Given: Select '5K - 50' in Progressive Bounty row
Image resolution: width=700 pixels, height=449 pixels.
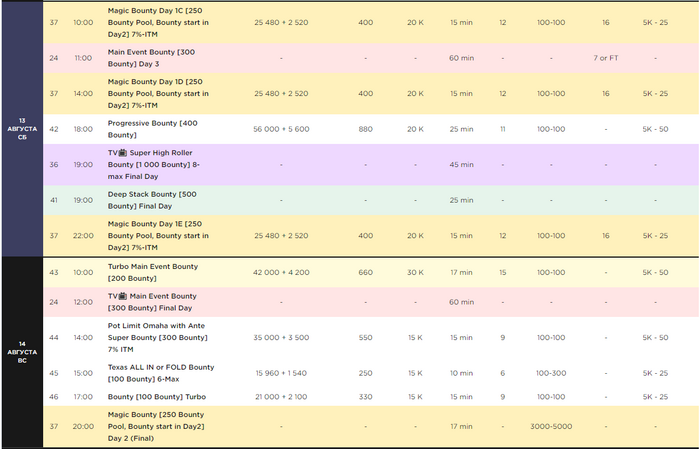Looking at the screenshot, I should 655,129.
